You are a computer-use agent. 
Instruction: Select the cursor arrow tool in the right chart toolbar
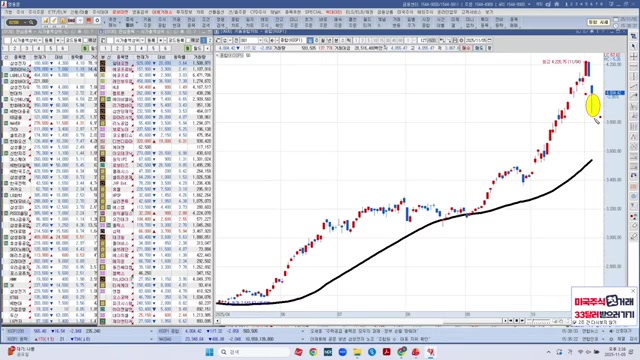coord(633,46)
